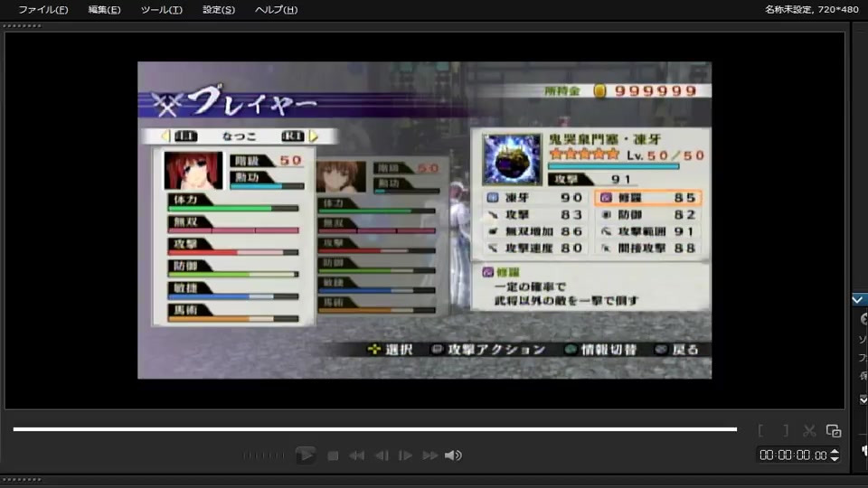
Task: Jump to the start of the clip
Action: [356, 455]
